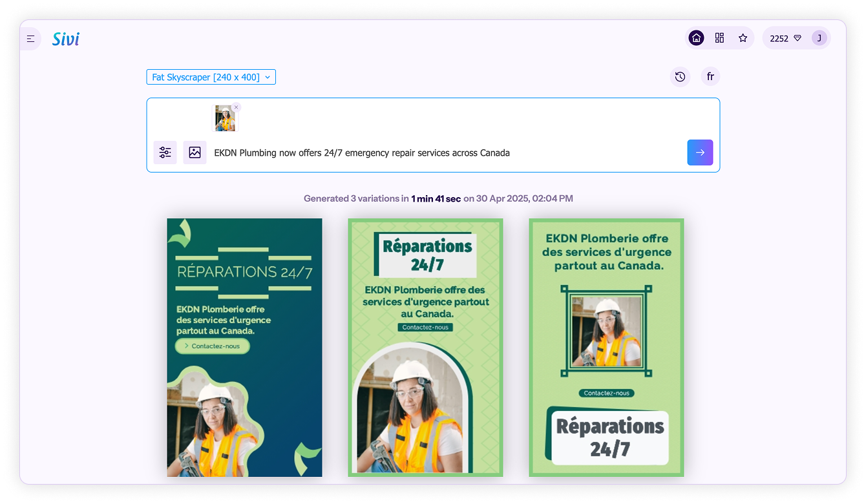Go to the home page icon
The image size is (866, 504).
(696, 38)
